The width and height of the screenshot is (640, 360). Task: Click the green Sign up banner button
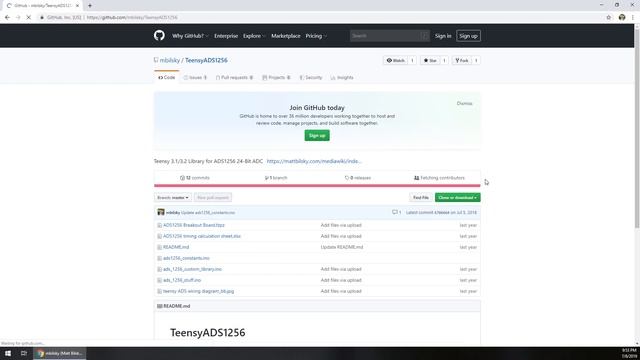pos(317,136)
